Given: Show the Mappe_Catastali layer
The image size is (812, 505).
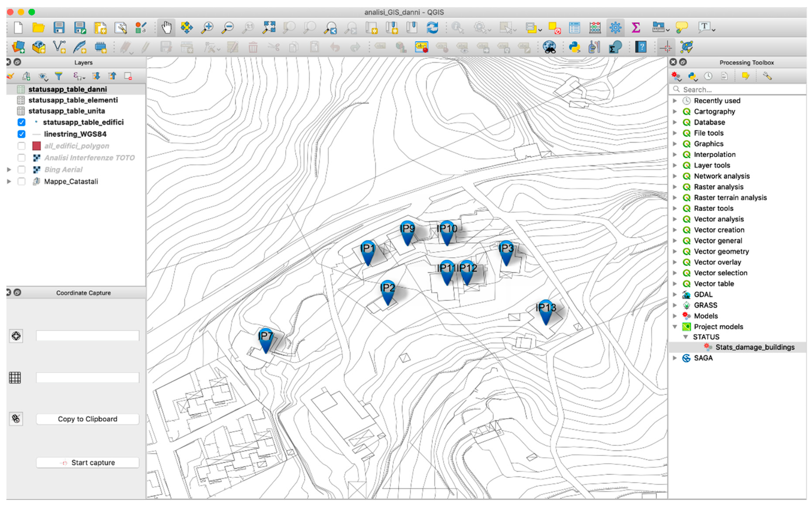Looking at the screenshot, I should 22,181.
